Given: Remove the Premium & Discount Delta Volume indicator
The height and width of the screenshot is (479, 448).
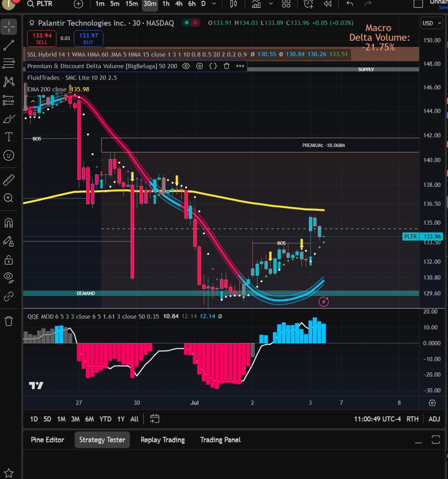Looking at the screenshot, I should 227,66.
